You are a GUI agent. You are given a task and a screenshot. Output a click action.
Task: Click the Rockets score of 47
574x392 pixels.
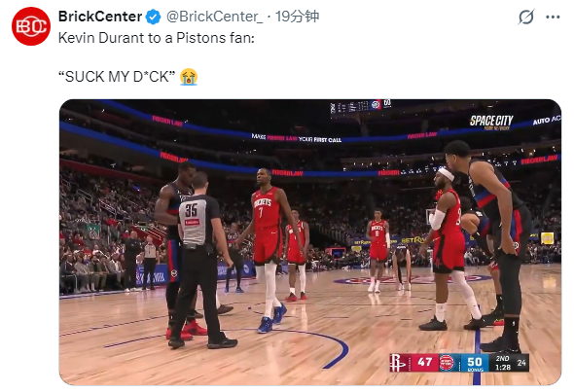tap(424, 363)
